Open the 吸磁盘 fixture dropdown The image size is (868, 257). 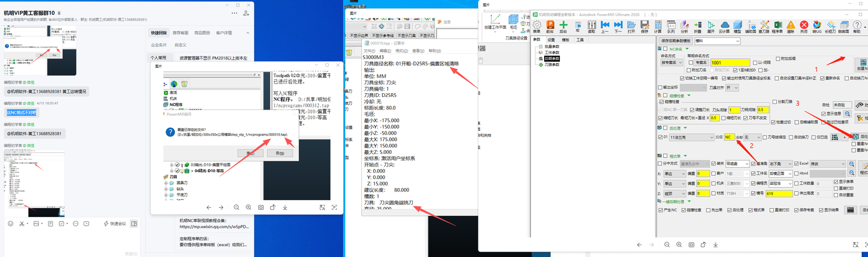pyautogui.click(x=737, y=164)
